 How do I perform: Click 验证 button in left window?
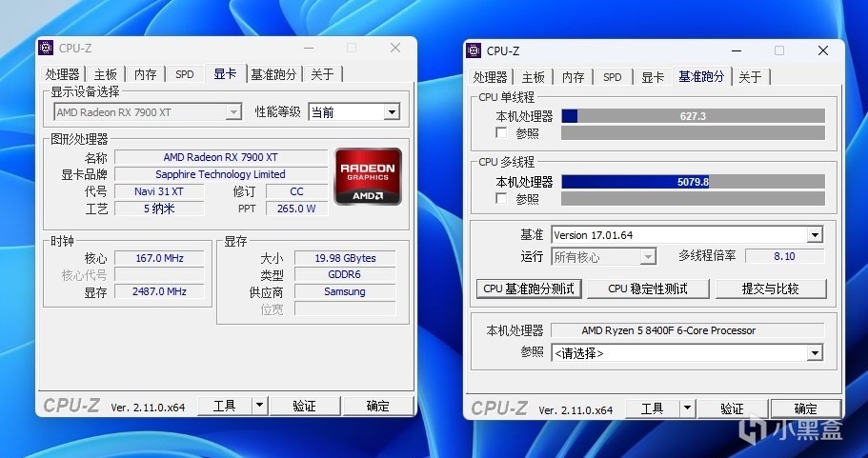[305, 406]
